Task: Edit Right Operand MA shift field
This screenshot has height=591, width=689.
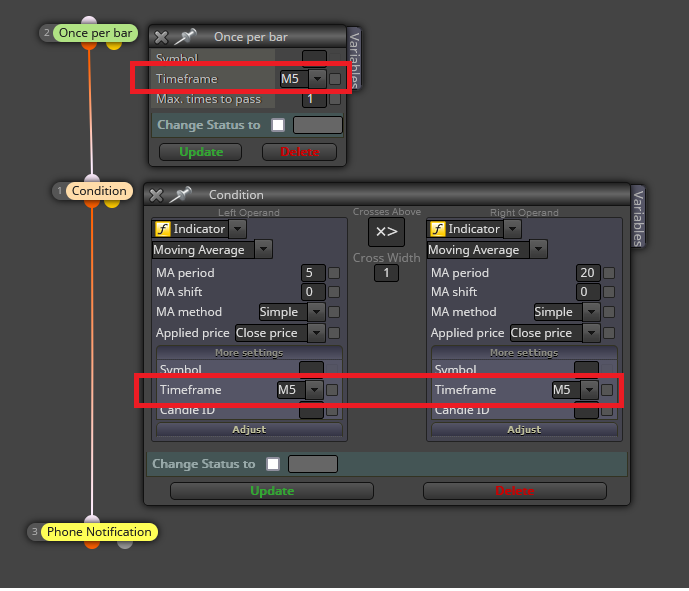Action: click(x=588, y=292)
